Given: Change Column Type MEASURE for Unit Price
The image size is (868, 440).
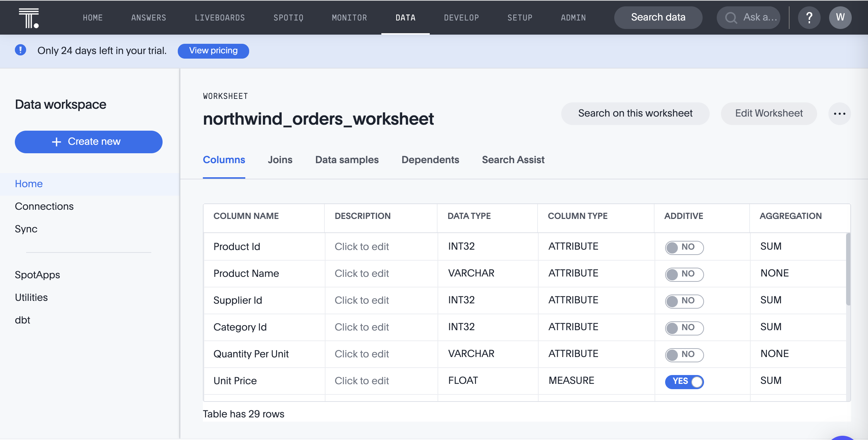Looking at the screenshot, I should point(571,380).
